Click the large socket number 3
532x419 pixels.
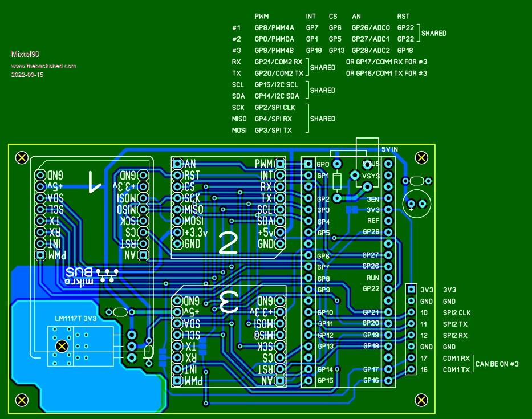[228, 302]
